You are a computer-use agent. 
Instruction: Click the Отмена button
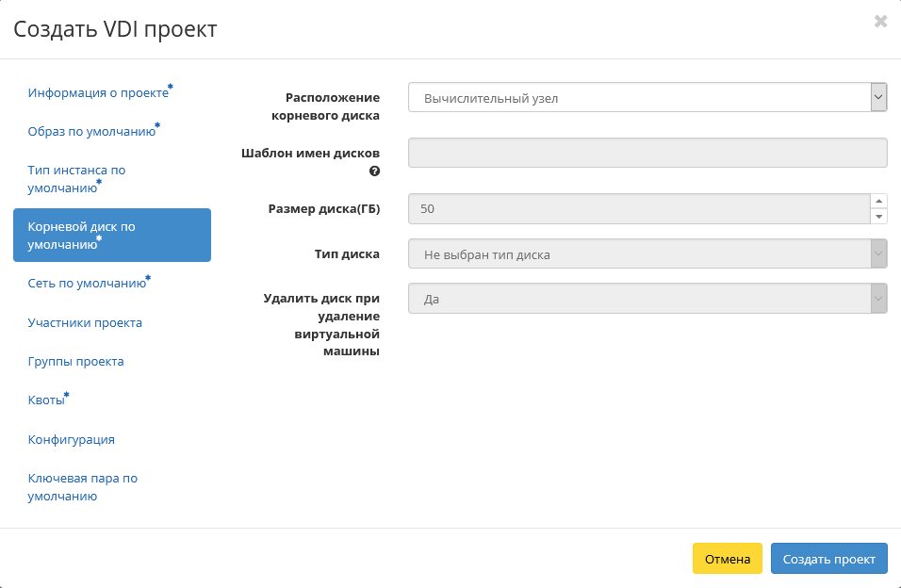728,559
